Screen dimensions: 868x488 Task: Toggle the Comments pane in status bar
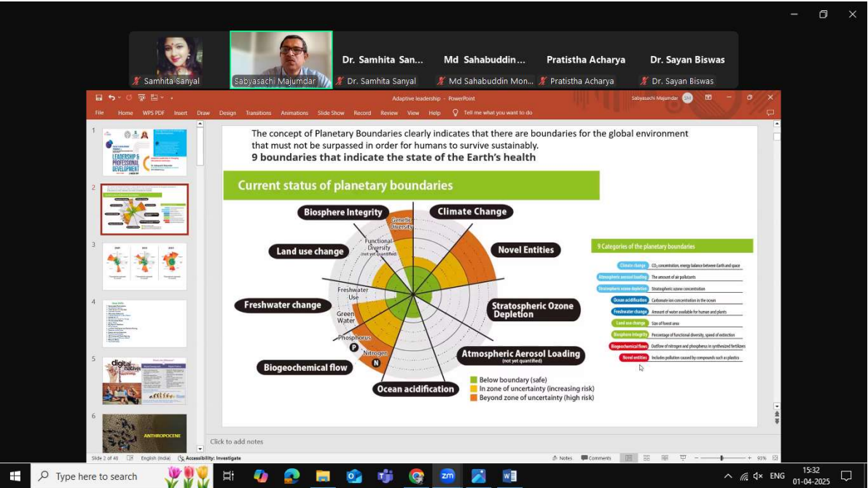pos(596,458)
